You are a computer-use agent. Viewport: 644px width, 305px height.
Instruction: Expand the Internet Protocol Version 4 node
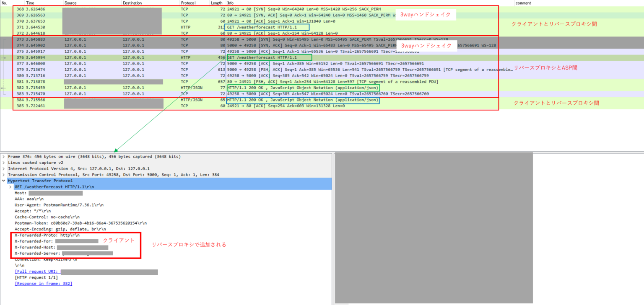tap(4, 168)
